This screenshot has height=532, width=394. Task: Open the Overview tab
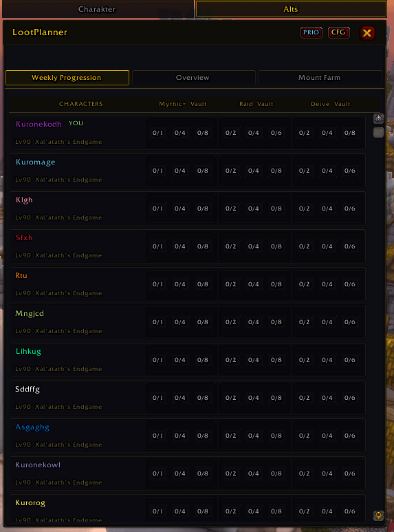tap(193, 78)
